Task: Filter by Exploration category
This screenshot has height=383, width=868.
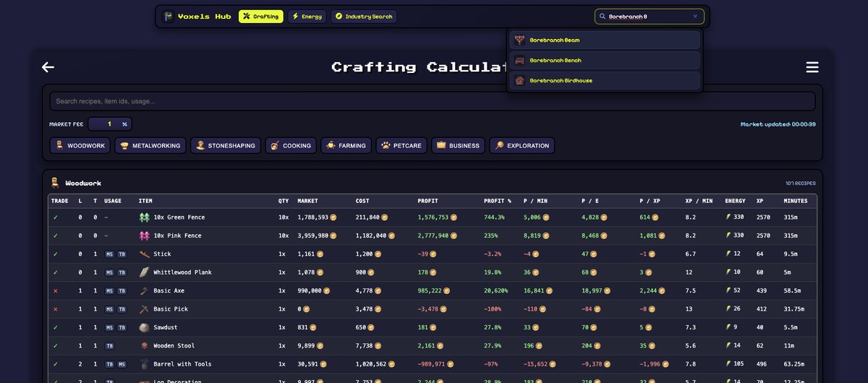Action: (522, 145)
